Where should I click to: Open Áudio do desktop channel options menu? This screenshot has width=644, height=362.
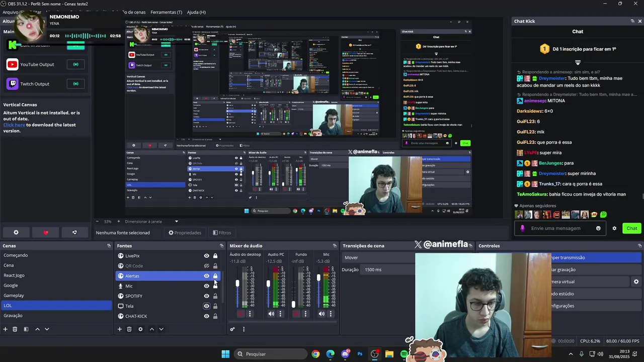tap(250, 314)
